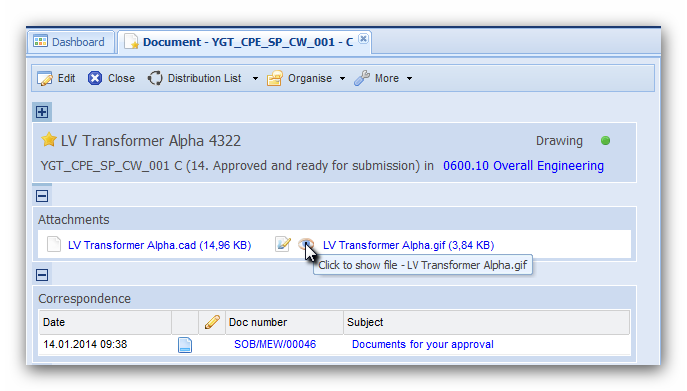Screen dimensions: 687x391
Task: Click the green status indicator next to Drawing
Action: (x=606, y=141)
